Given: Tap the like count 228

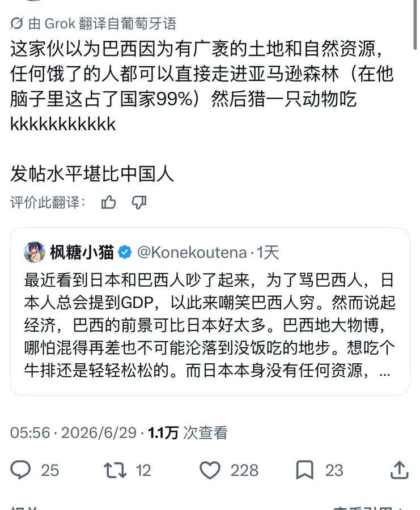Looking at the screenshot, I should tap(244, 470).
